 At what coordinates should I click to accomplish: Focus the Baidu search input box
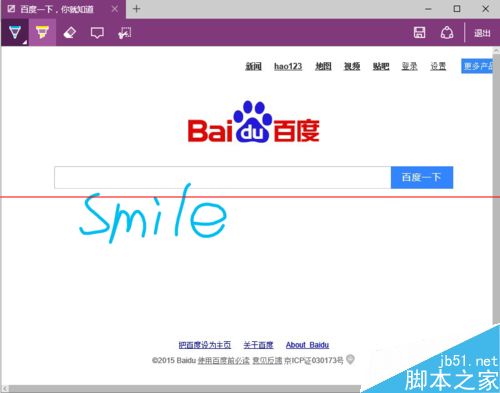click(x=222, y=177)
